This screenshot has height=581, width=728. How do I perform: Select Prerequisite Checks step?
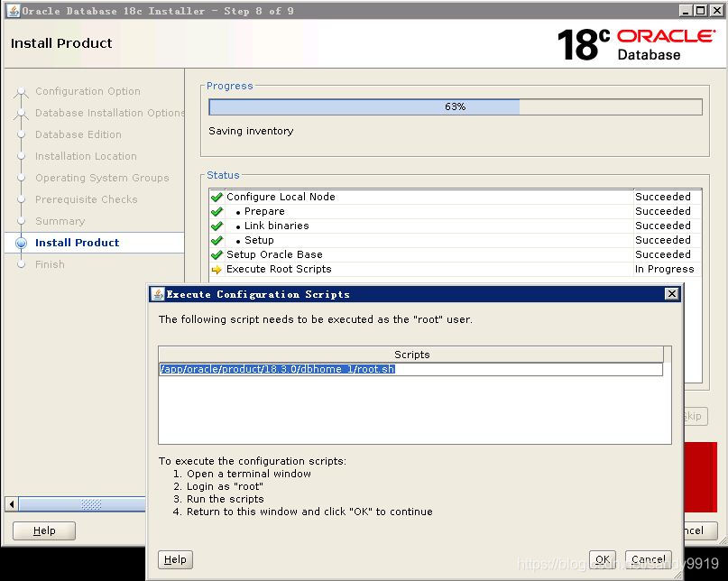click(x=87, y=199)
